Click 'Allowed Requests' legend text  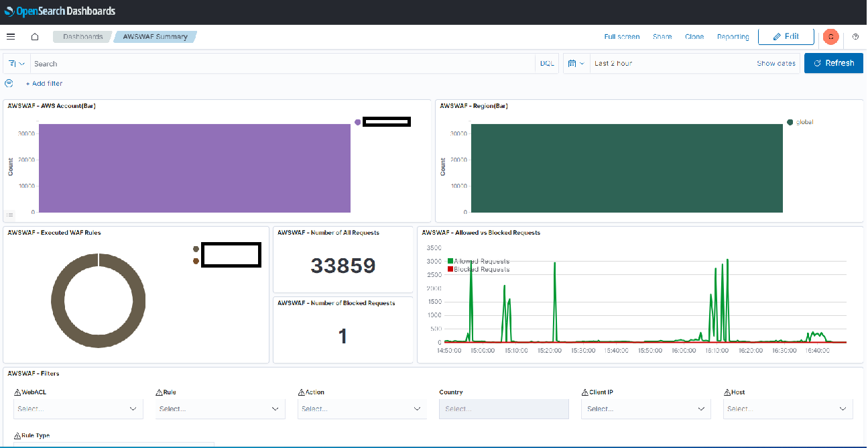coord(481,261)
